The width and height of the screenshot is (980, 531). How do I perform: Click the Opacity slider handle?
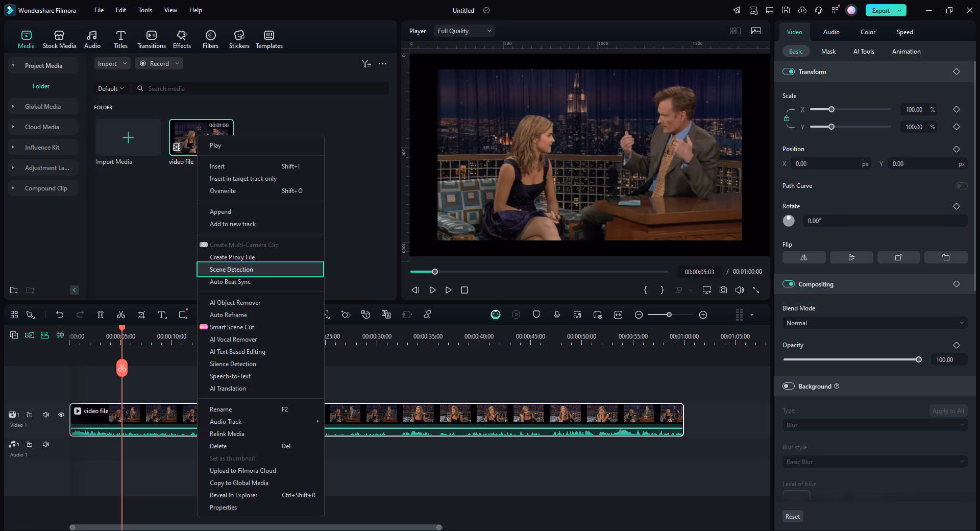(x=919, y=360)
